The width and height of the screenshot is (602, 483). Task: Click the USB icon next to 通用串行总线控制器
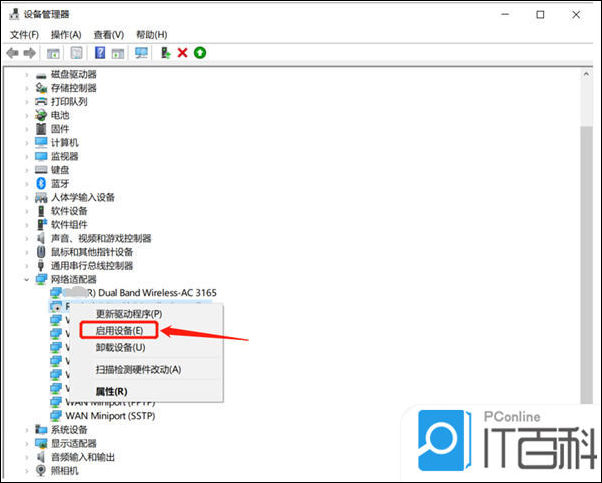click(41, 265)
